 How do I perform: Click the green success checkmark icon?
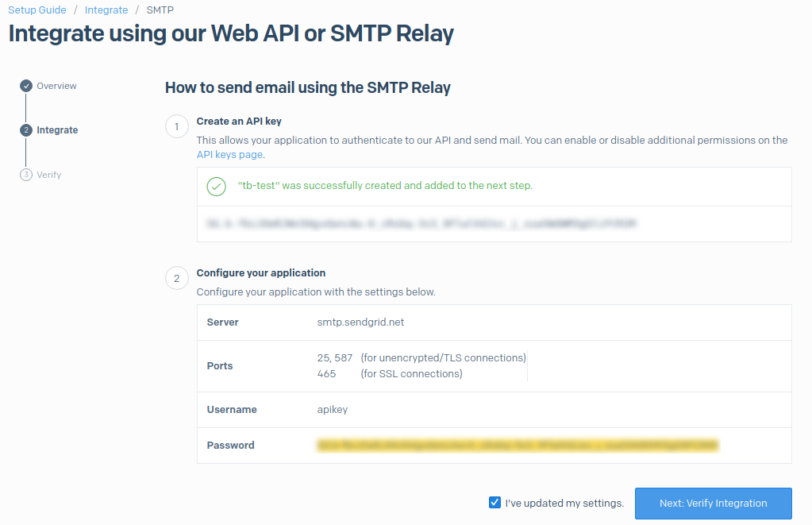point(214,187)
